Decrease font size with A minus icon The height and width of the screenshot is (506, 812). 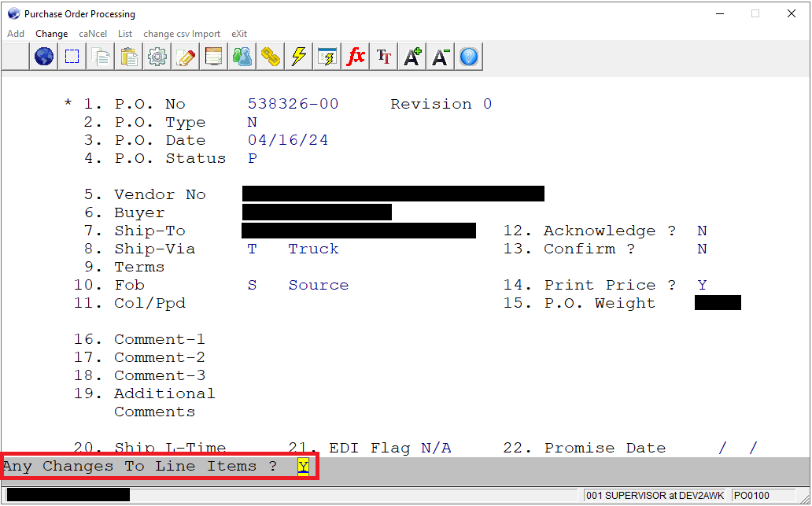(x=440, y=57)
